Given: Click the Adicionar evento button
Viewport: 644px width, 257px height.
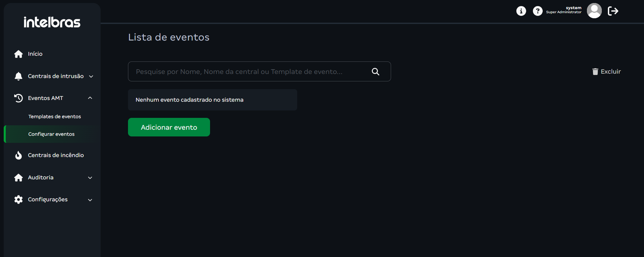Looking at the screenshot, I should [x=169, y=127].
